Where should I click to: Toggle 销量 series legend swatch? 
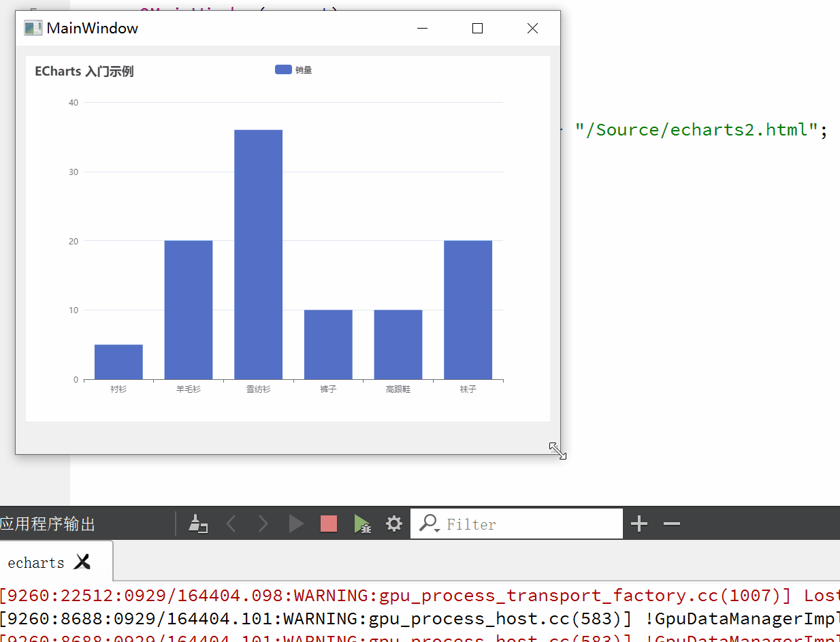tap(283, 69)
